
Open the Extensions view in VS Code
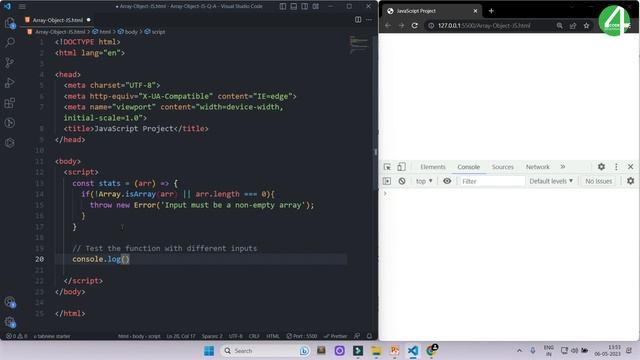10,102
